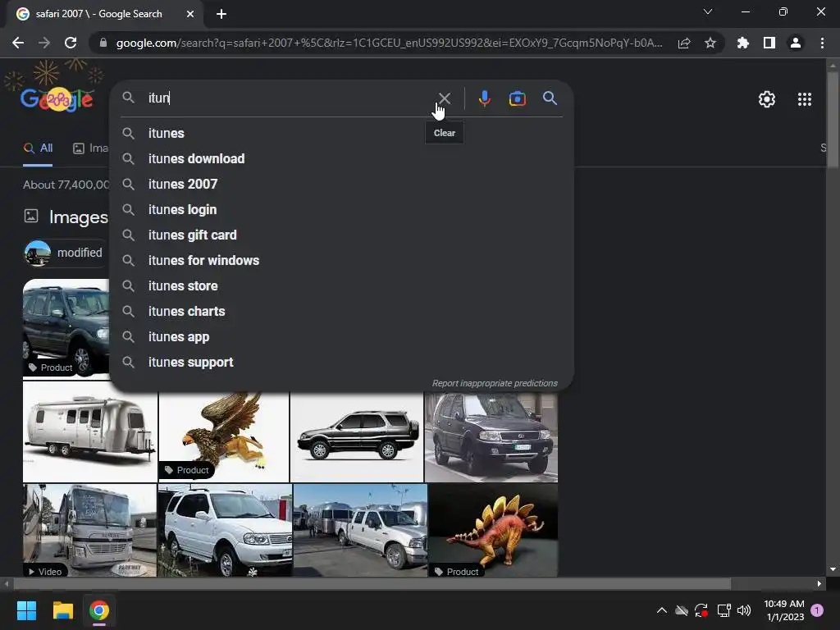Open the dark Tata Safari front image

(x=491, y=436)
